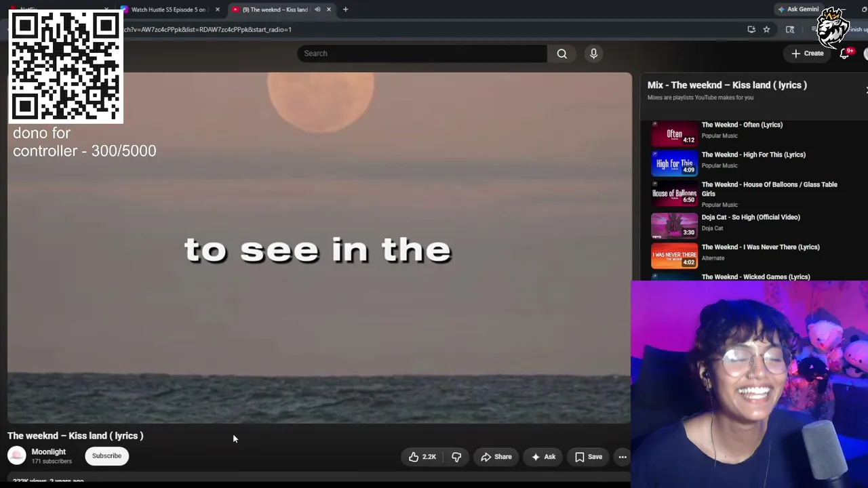The image size is (868, 488).
Task: Click 'Mixes are playlists YouTube makes for you'
Action: (x=701, y=98)
